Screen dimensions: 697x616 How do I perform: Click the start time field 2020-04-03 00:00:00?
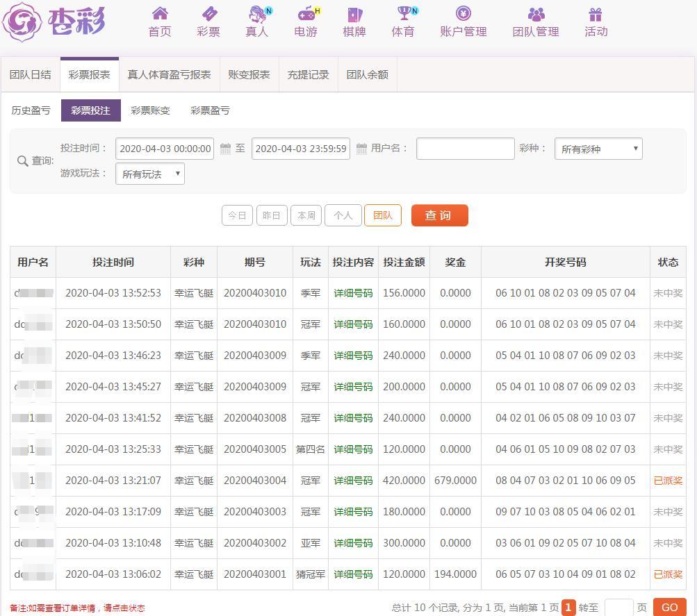pos(165,149)
